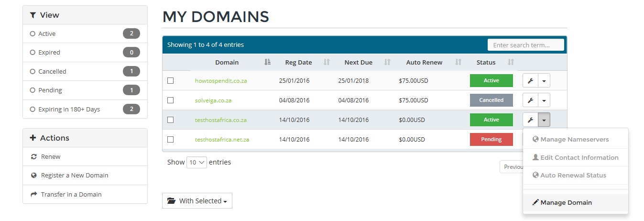Select the testhostafrica.net.za row checkbox
Screen dimensions: 644x221
pos(171,140)
